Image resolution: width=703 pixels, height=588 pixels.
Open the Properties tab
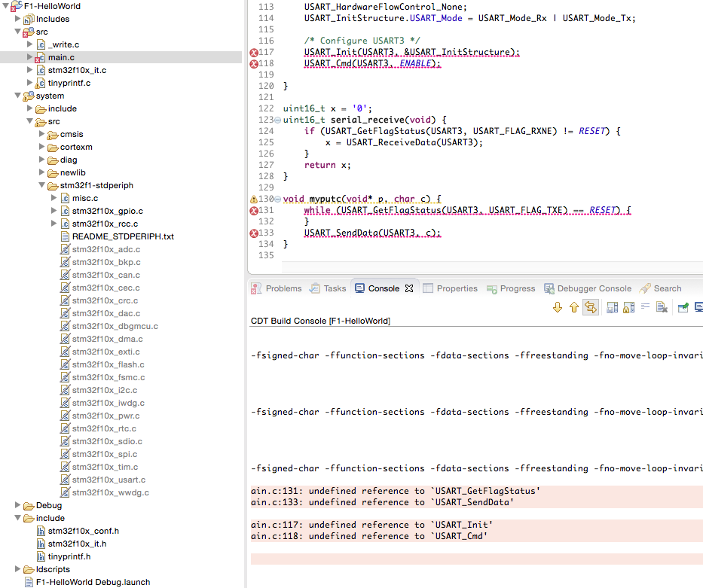(450, 288)
